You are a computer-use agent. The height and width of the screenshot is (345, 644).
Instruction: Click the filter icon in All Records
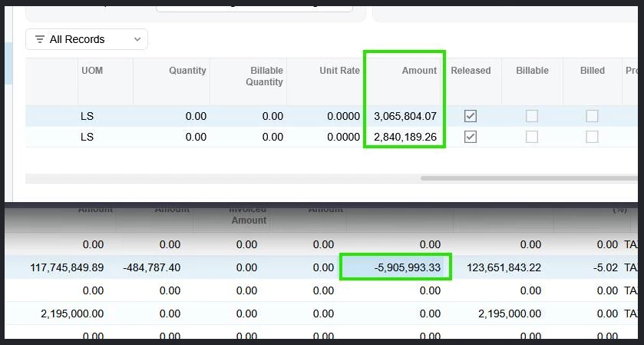40,39
